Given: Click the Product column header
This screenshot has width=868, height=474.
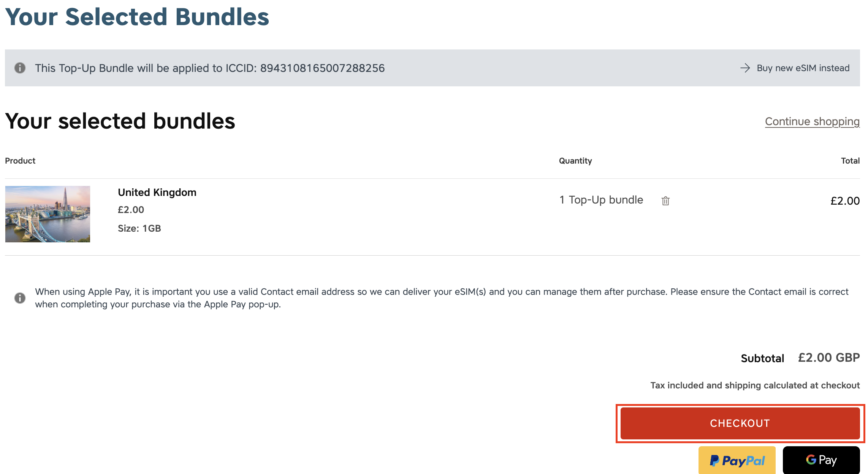Looking at the screenshot, I should click(x=20, y=161).
